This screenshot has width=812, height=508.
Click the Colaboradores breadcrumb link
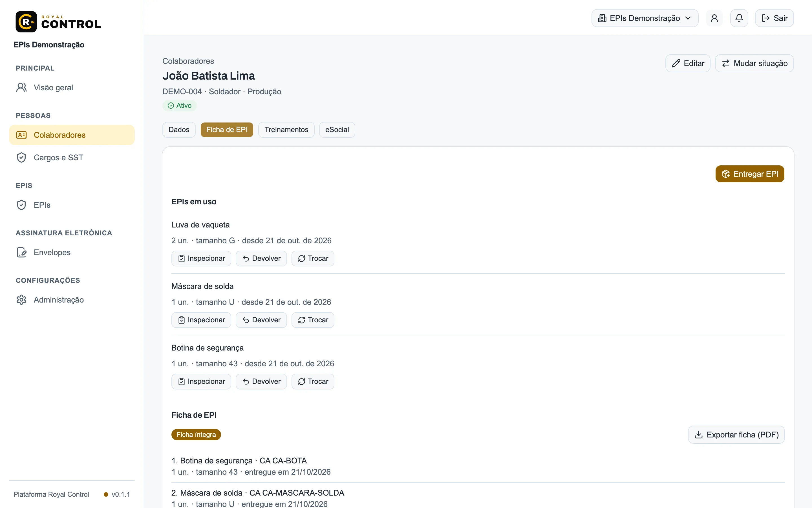pyautogui.click(x=188, y=61)
